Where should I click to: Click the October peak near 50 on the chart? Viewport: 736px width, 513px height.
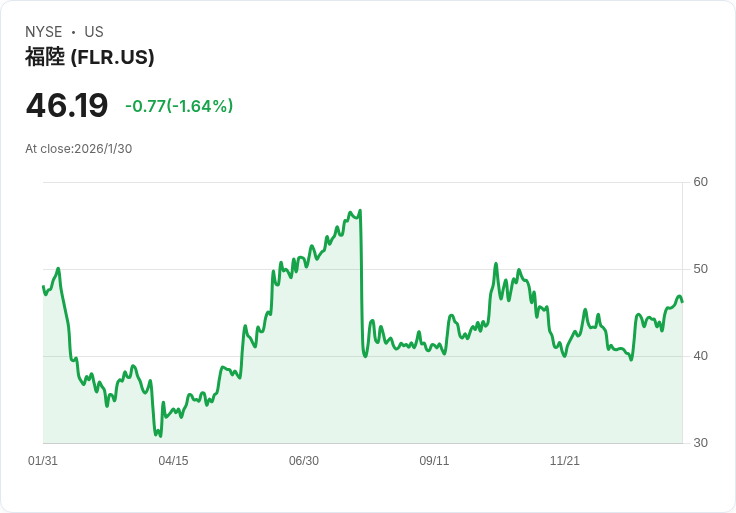(496, 264)
